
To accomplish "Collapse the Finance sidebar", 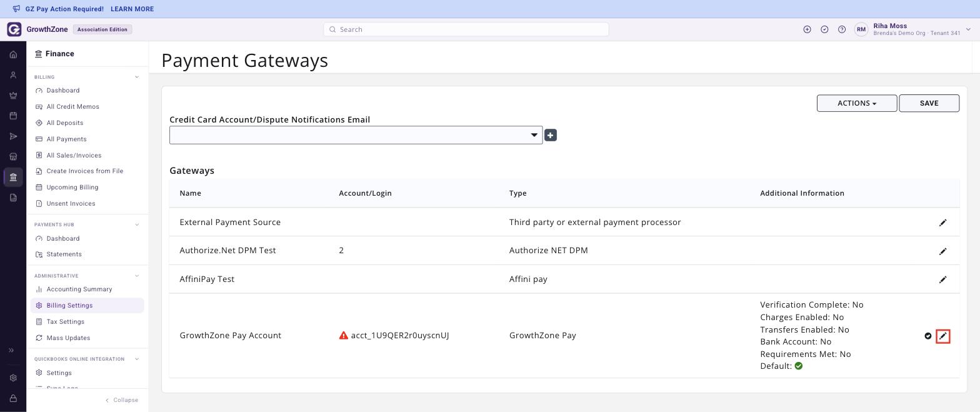I will tap(122, 400).
